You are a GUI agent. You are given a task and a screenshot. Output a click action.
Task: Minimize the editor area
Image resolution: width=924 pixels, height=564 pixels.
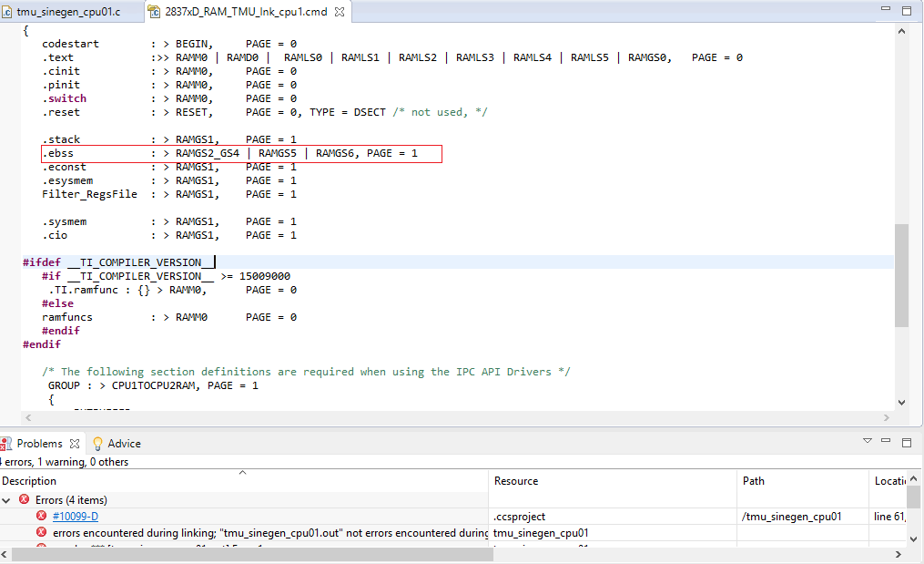pyautogui.click(x=886, y=9)
